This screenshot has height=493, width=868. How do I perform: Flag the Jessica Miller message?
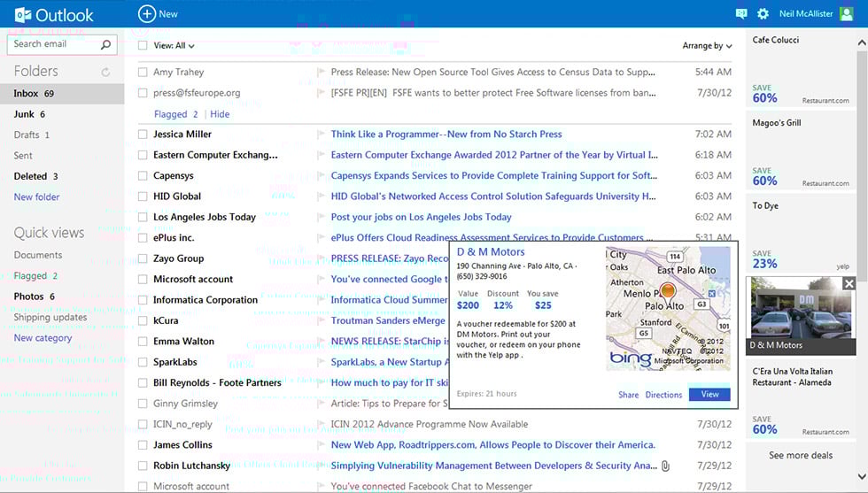[x=321, y=134]
